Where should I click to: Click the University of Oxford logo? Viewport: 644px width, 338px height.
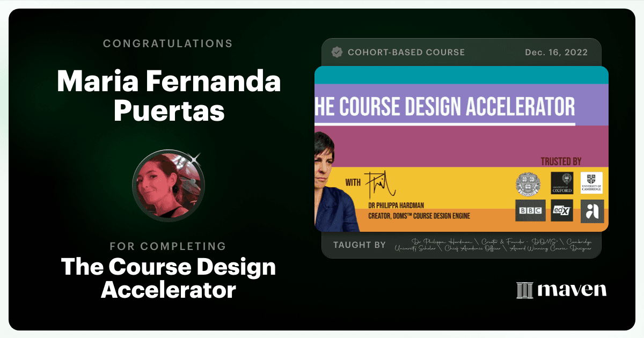pos(562,183)
